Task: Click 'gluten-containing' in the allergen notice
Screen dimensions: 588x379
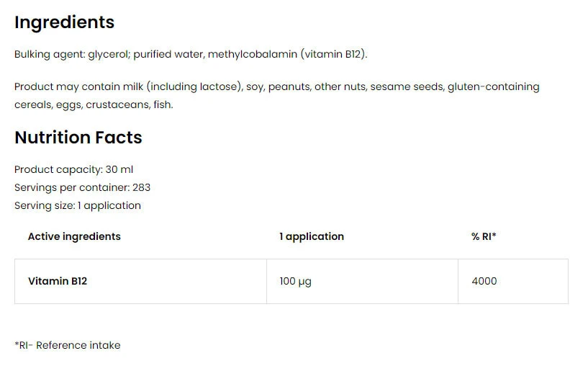Action: 493,86
